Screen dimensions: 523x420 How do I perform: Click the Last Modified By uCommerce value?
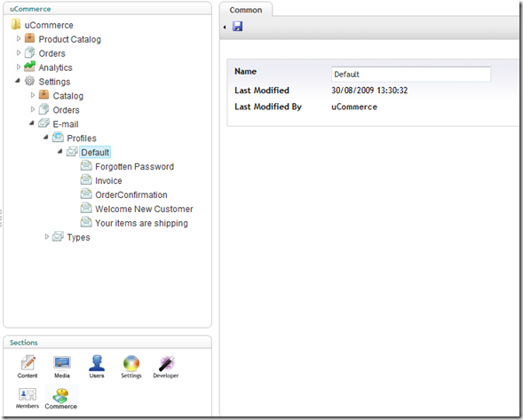point(354,107)
